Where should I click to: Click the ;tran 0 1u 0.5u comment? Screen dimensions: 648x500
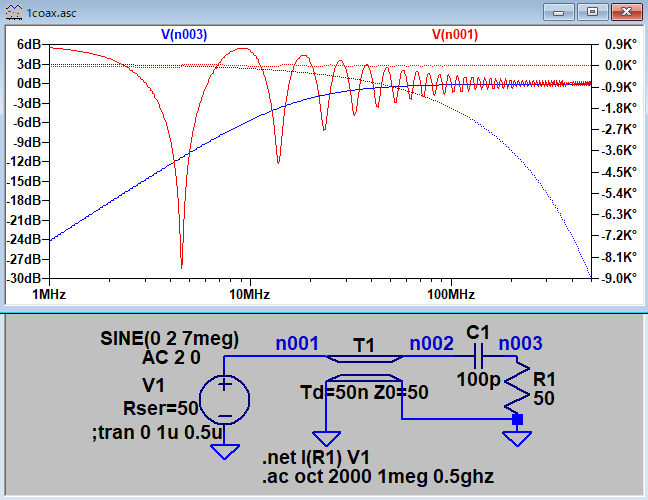(x=157, y=433)
